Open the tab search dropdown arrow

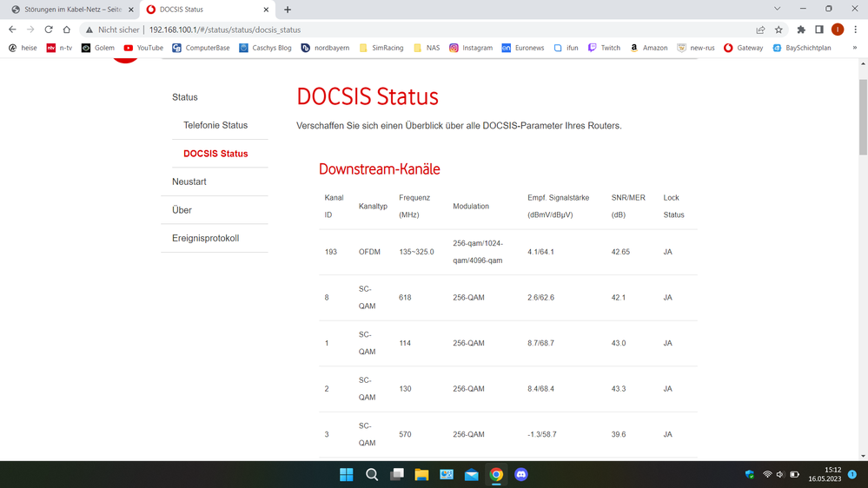click(x=778, y=9)
